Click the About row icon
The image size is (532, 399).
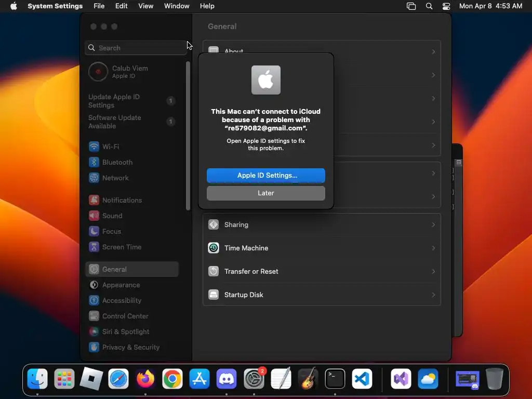214,50
